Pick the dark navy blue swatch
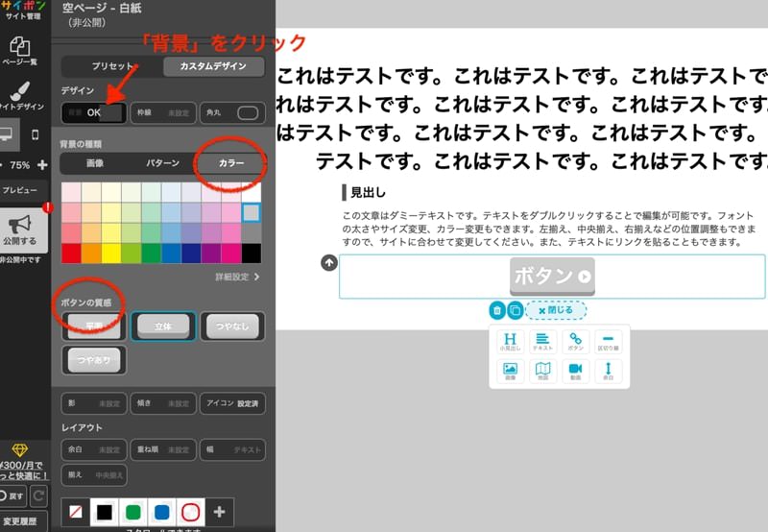768x532 pixels. point(191,254)
